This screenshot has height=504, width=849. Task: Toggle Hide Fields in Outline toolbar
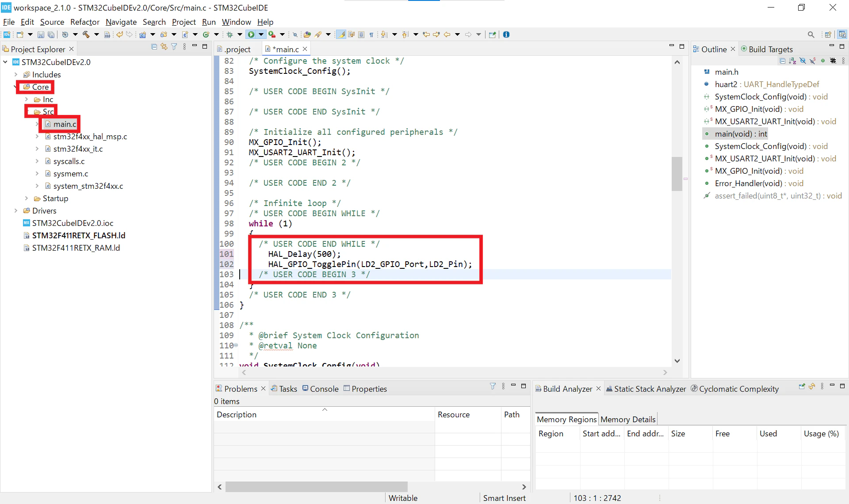(x=803, y=61)
